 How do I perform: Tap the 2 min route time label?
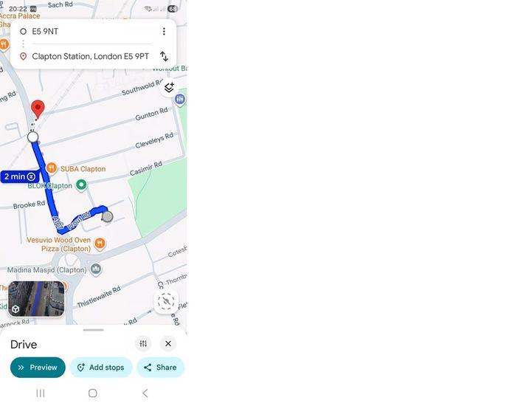[x=20, y=176]
